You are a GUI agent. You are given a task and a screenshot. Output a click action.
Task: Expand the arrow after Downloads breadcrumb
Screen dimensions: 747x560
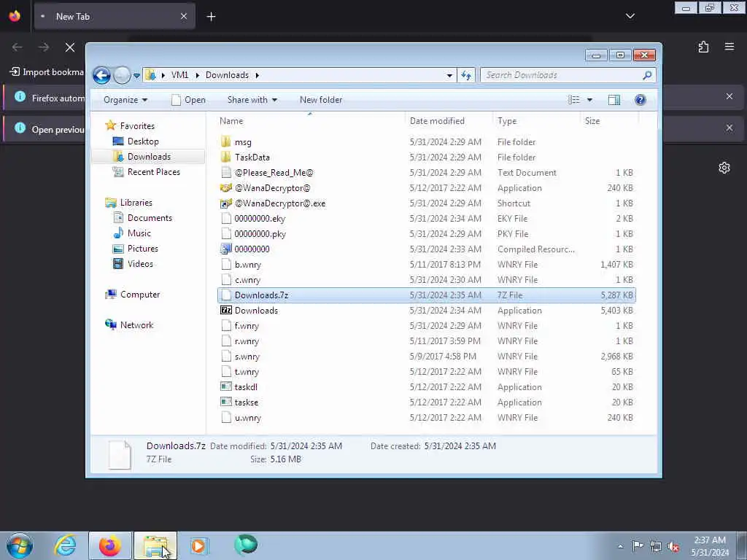point(258,75)
